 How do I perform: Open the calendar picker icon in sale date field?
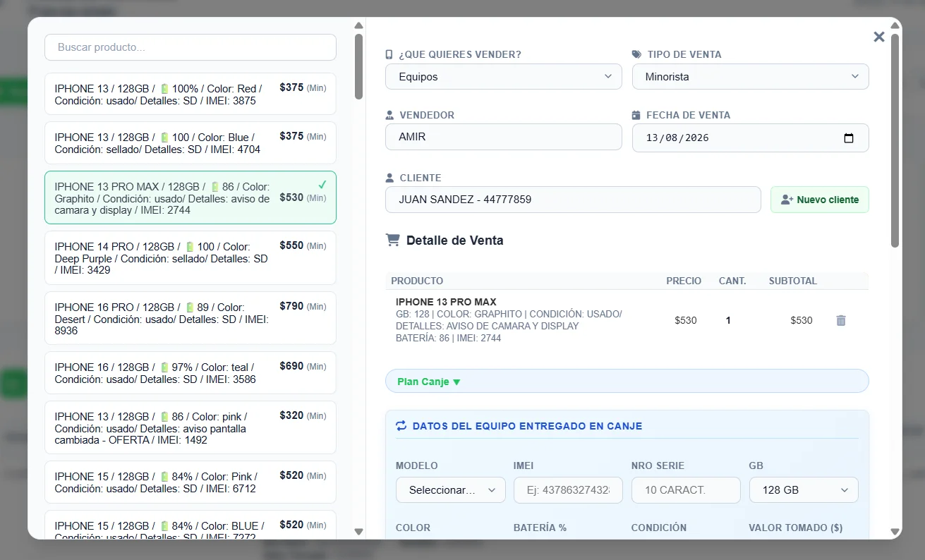click(x=849, y=138)
